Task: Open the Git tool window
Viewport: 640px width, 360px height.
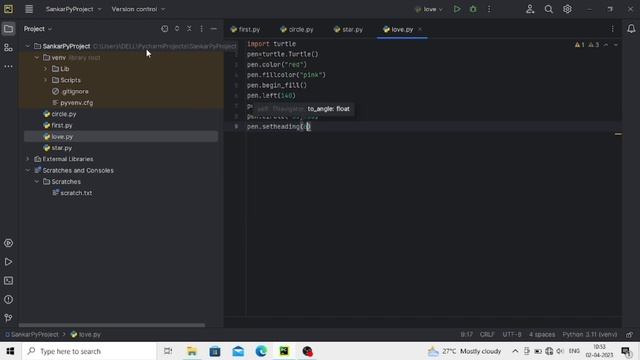Action: click(x=8, y=318)
